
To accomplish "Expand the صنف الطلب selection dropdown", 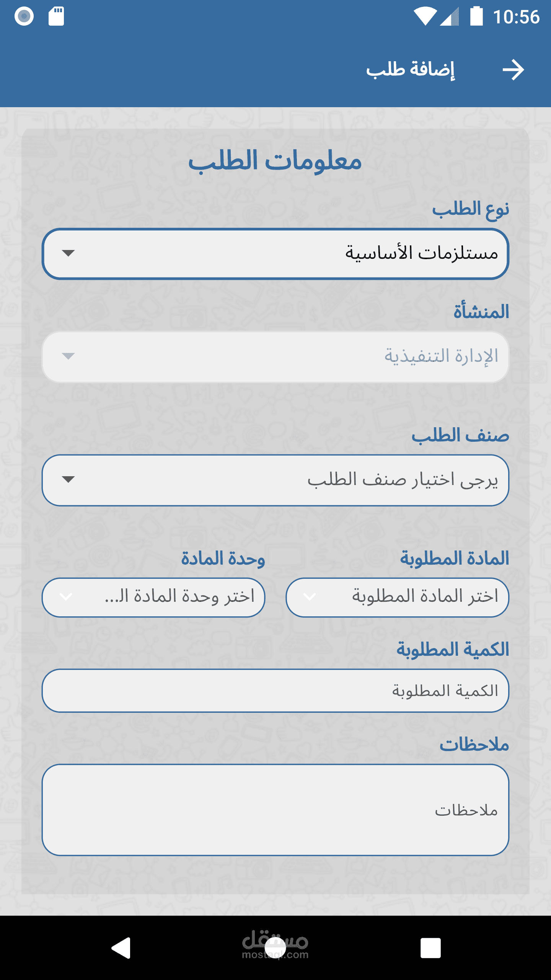I will click(x=275, y=480).
